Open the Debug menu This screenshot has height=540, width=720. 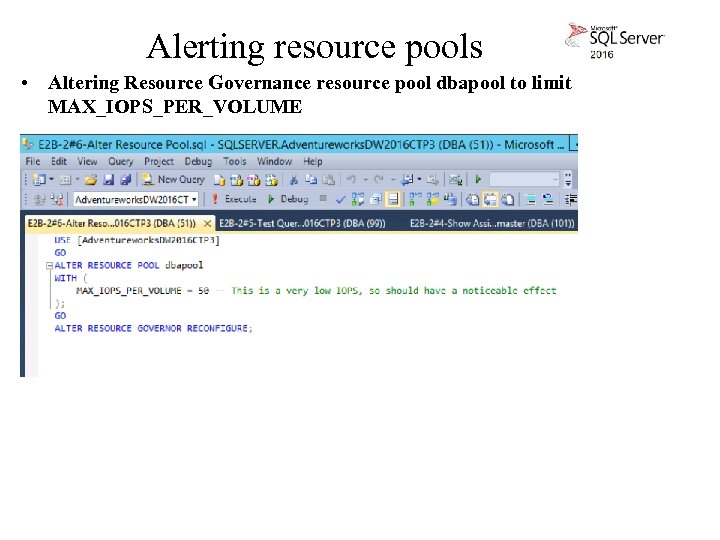[198, 162]
